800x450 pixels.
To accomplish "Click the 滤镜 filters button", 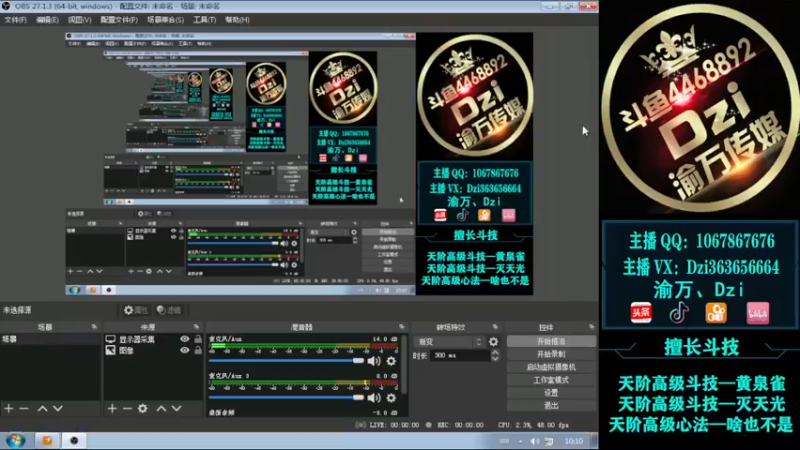I will [x=169, y=310].
